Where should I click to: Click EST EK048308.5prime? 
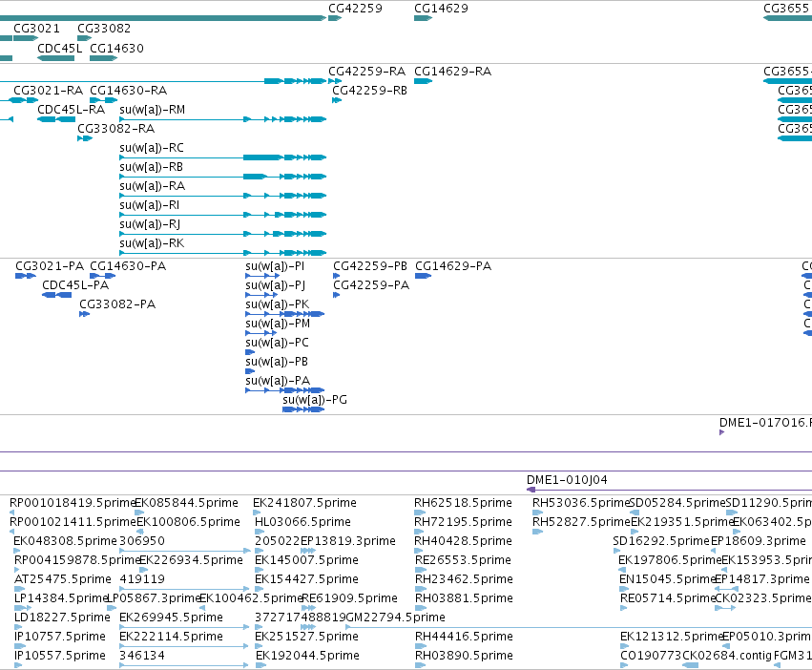click(65, 541)
